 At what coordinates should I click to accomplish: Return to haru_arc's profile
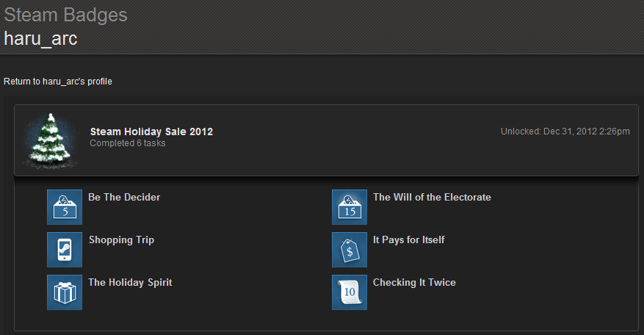point(58,82)
